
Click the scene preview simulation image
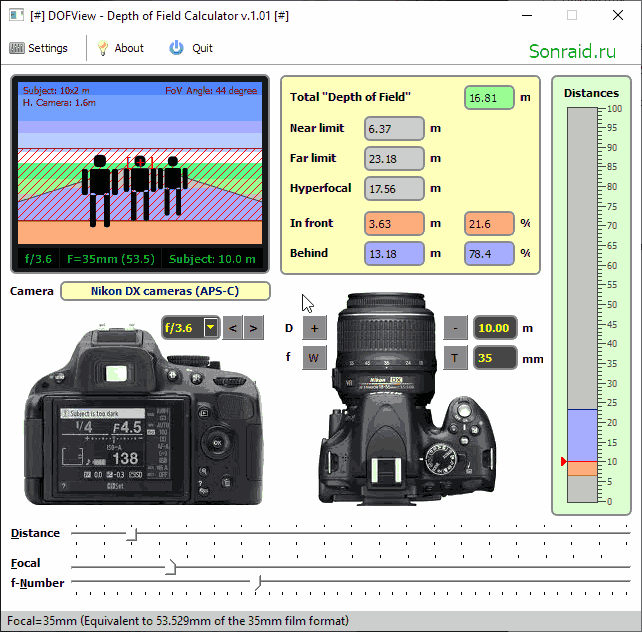pyautogui.click(x=140, y=163)
